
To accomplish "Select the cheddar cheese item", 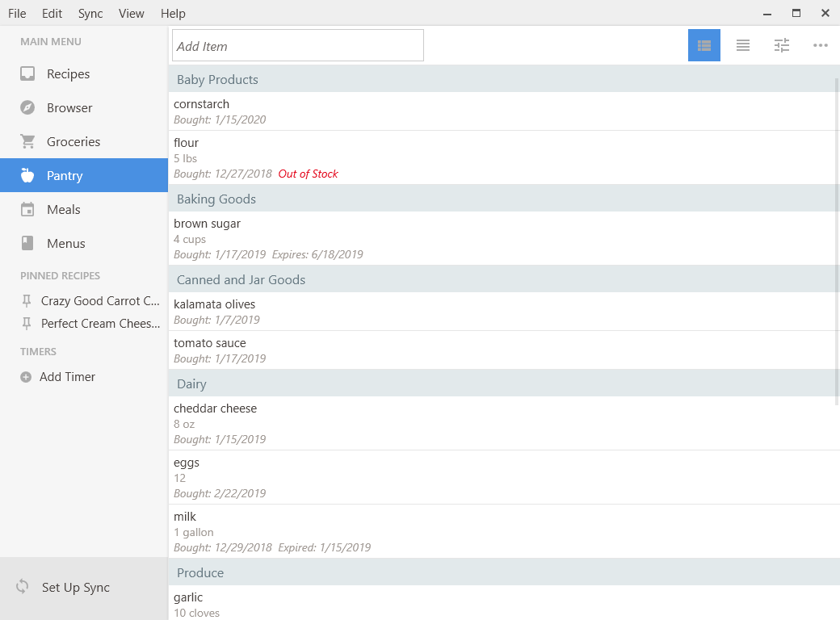I will coord(503,424).
